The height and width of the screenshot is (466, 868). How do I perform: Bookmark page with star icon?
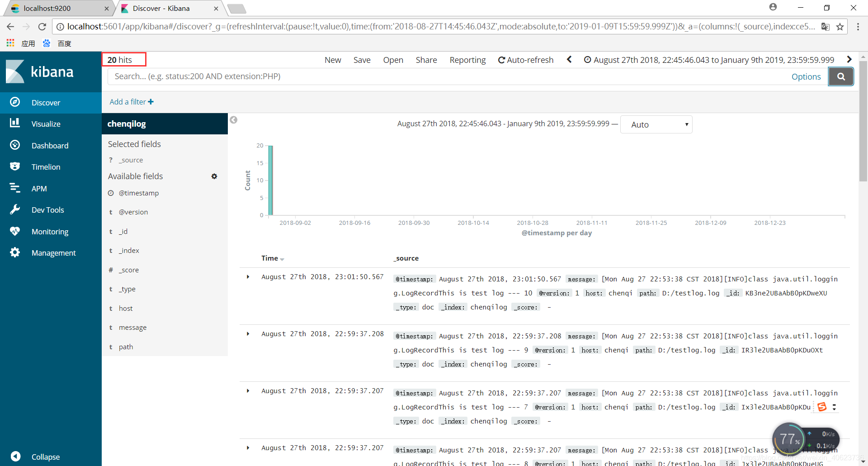pyautogui.click(x=840, y=27)
